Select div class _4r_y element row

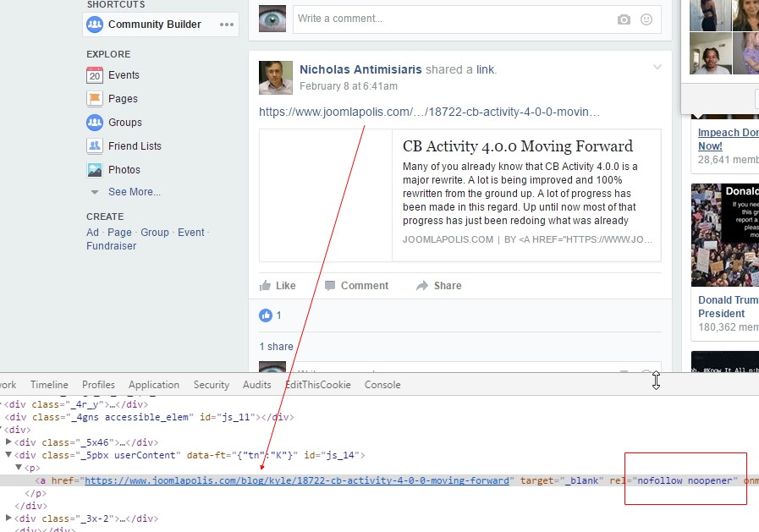click(x=76, y=404)
